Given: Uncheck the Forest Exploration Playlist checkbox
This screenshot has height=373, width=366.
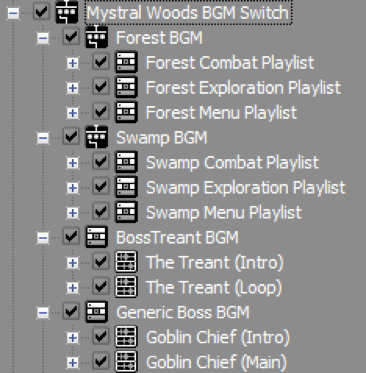Looking at the screenshot, I should [x=101, y=87].
